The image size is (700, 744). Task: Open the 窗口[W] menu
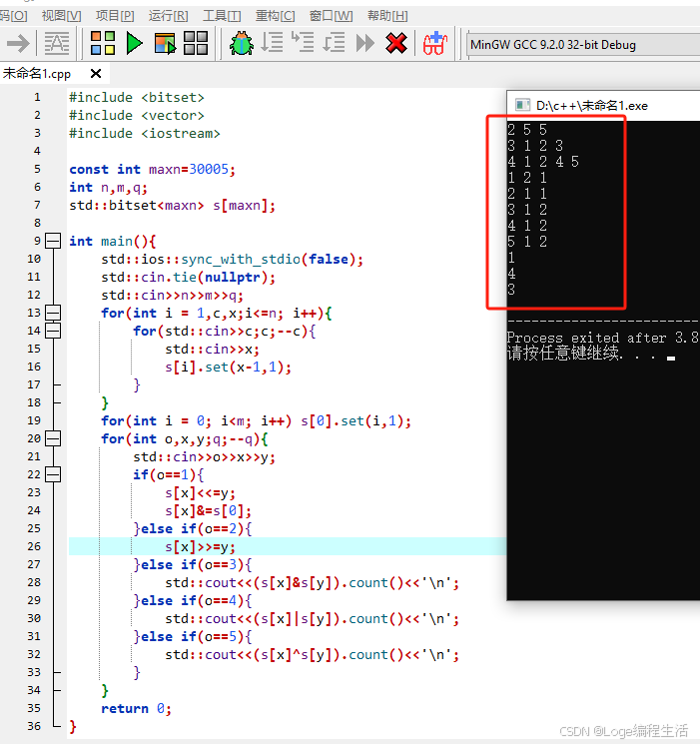(x=331, y=16)
